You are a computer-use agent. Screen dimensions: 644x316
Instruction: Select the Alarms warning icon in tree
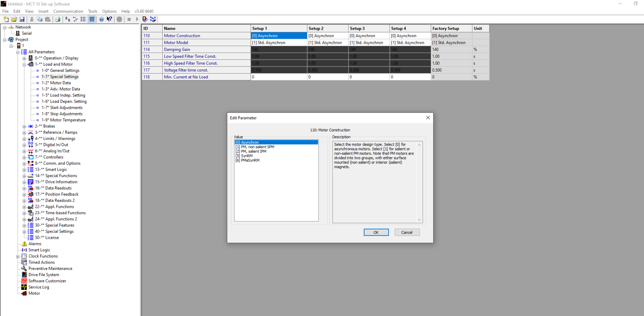pos(24,244)
